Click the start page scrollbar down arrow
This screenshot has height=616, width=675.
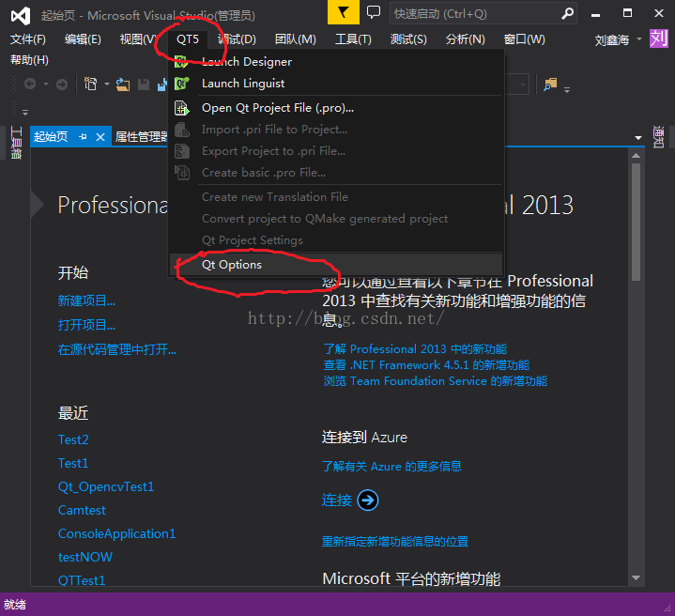[637, 577]
